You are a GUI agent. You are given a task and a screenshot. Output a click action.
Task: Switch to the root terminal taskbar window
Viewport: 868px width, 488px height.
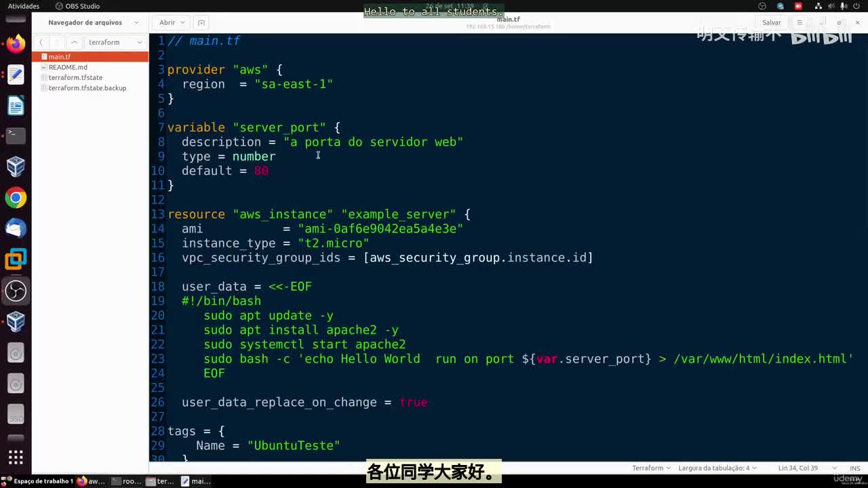tap(126, 481)
